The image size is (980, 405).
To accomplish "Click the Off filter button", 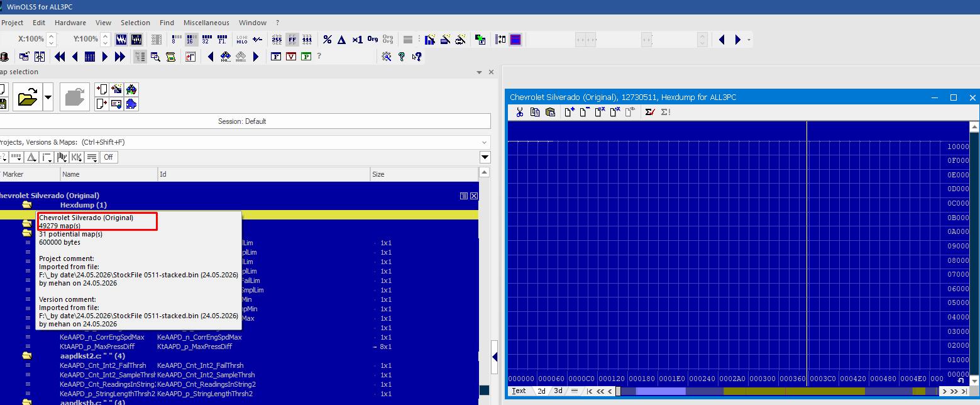I will pos(108,157).
